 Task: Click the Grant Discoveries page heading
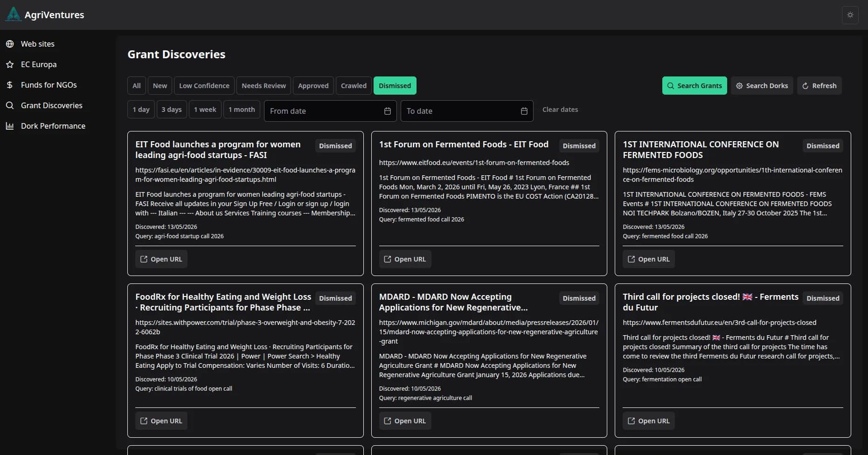tap(176, 55)
